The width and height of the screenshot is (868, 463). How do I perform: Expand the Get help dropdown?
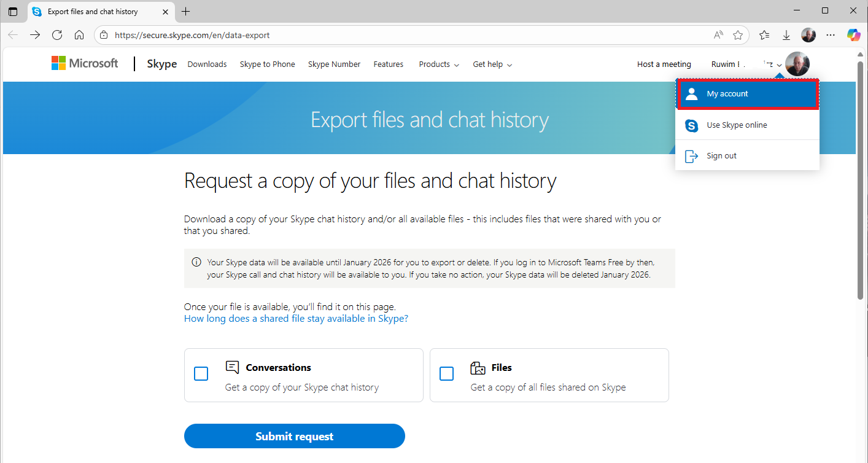pyautogui.click(x=492, y=64)
